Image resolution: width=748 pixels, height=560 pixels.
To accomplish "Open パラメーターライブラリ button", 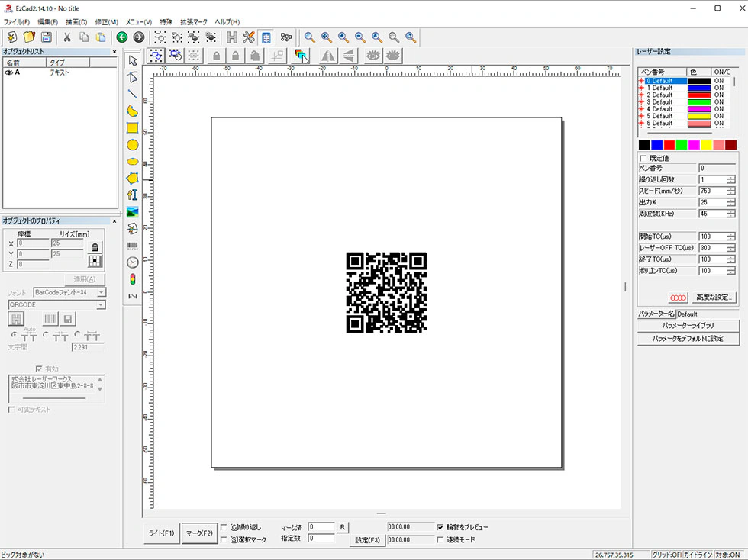I will 688,325.
